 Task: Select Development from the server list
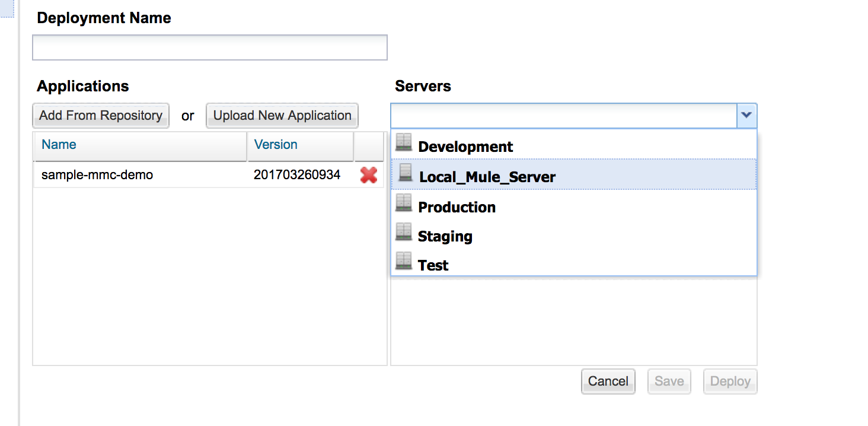[465, 147]
